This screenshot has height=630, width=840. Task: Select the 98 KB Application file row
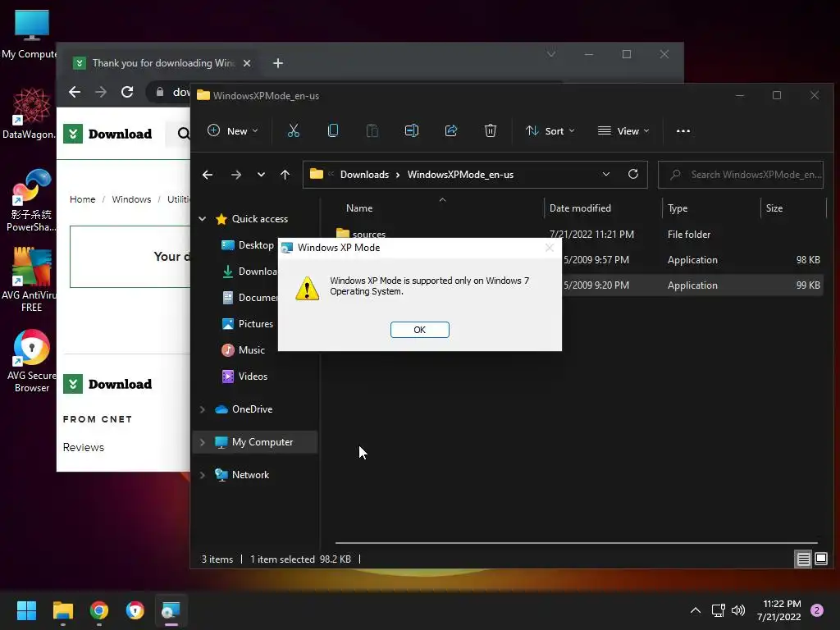click(692, 260)
